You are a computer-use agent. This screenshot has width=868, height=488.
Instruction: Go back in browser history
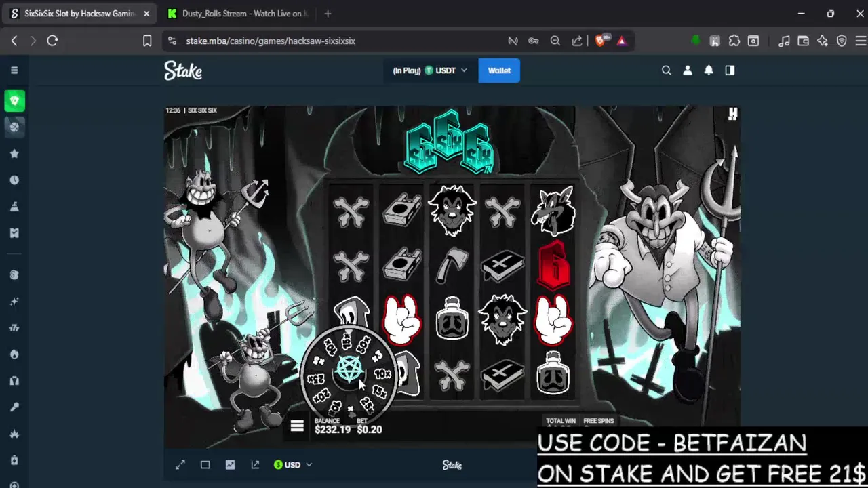(x=14, y=41)
